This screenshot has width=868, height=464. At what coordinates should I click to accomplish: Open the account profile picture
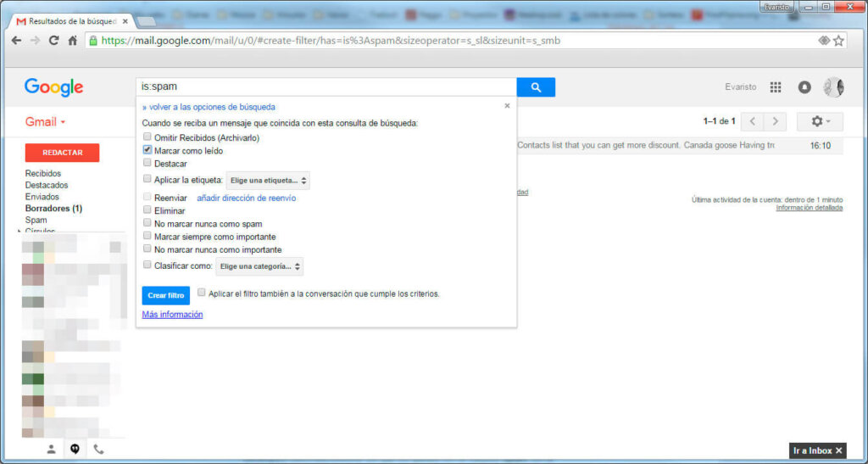[833, 87]
